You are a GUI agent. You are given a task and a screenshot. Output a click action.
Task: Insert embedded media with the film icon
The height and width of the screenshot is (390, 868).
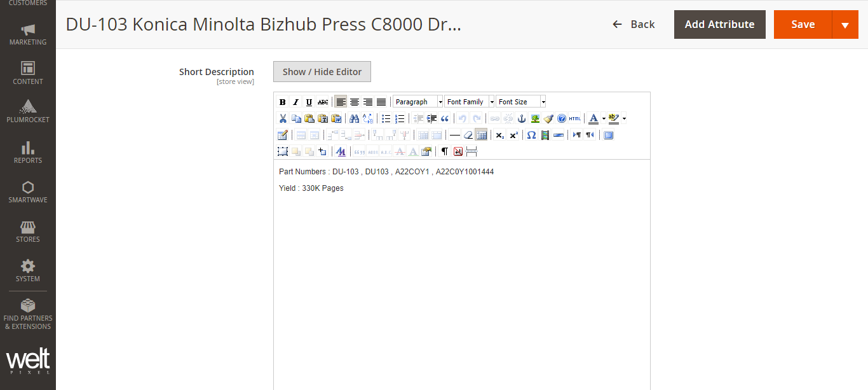point(545,135)
